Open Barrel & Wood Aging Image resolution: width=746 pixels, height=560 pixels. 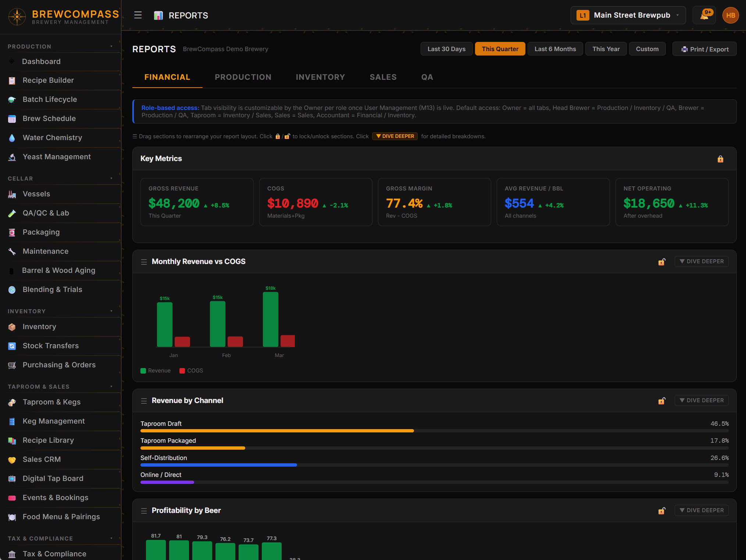tap(61, 270)
